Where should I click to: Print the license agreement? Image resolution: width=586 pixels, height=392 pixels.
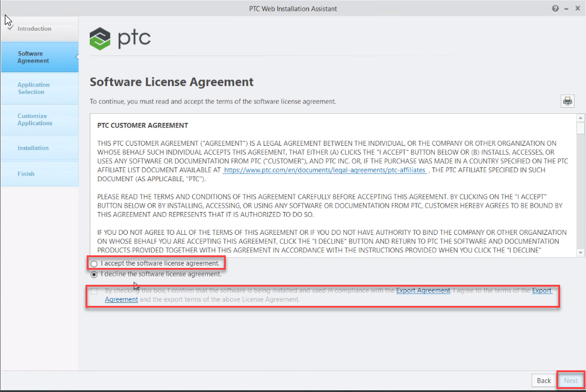pos(567,101)
